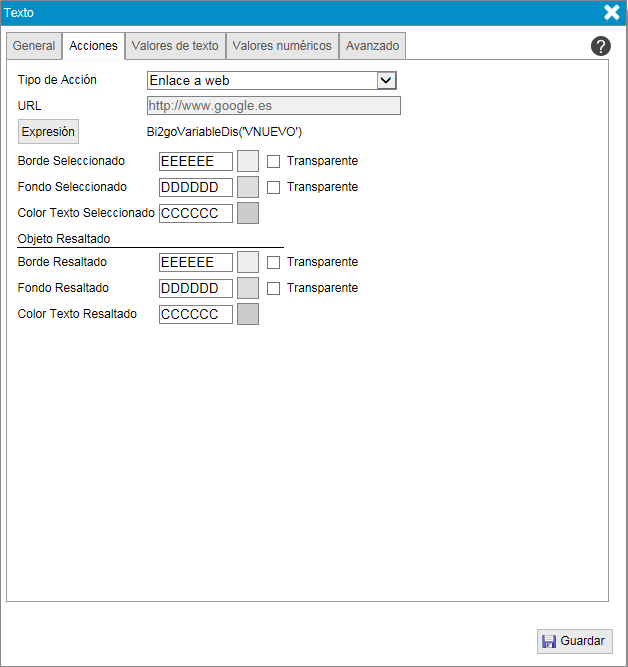Viewport: 628px width, 667px height.
Task: Open the Valores de texto tab
Action: click(175, 46)
